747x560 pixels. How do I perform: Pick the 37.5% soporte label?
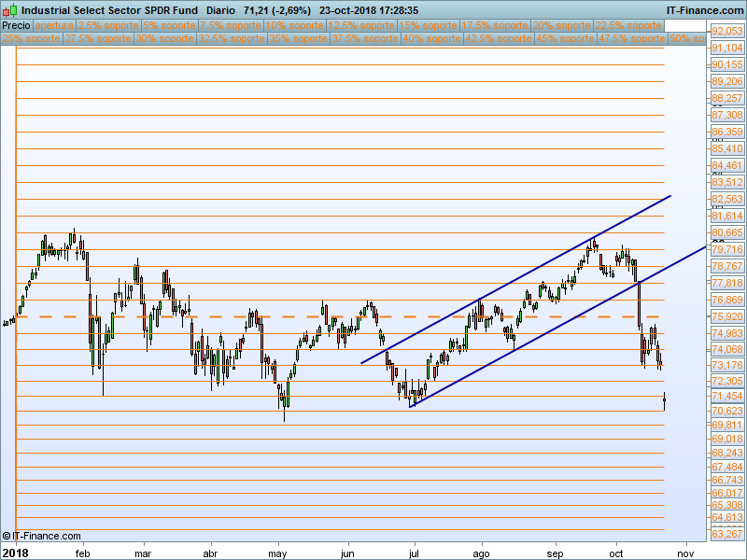click(365, 38)
